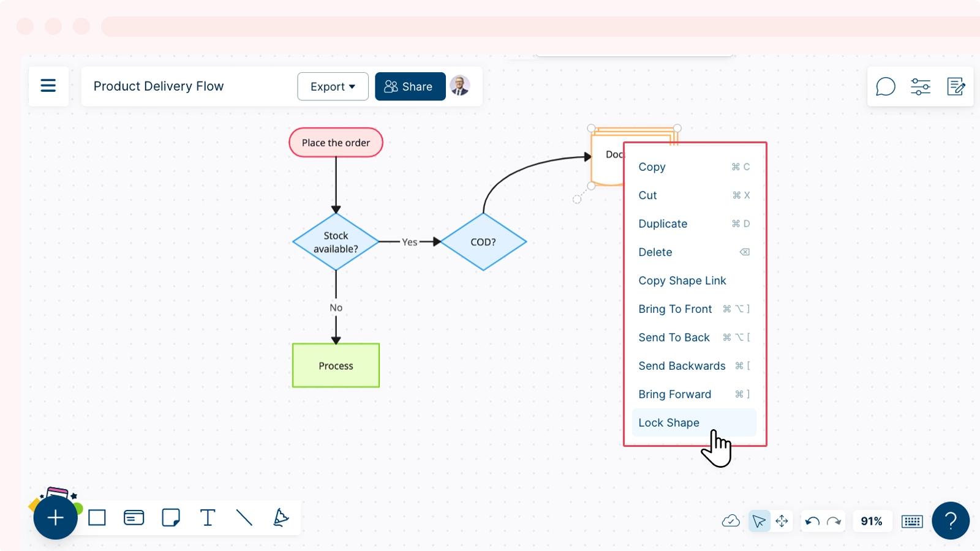
Task: Choose Send To Back menu entry
Action: pyautogui.click(x=694, y=337)
